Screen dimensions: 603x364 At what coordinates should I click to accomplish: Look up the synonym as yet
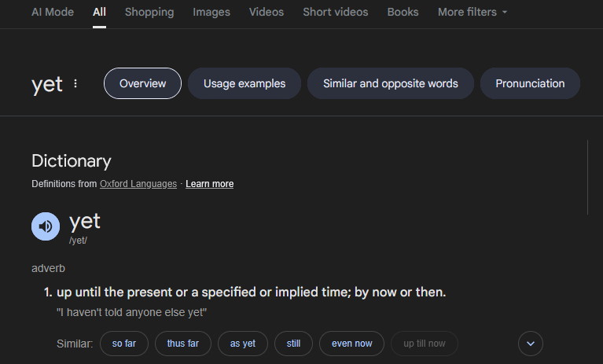pos(243,344)
